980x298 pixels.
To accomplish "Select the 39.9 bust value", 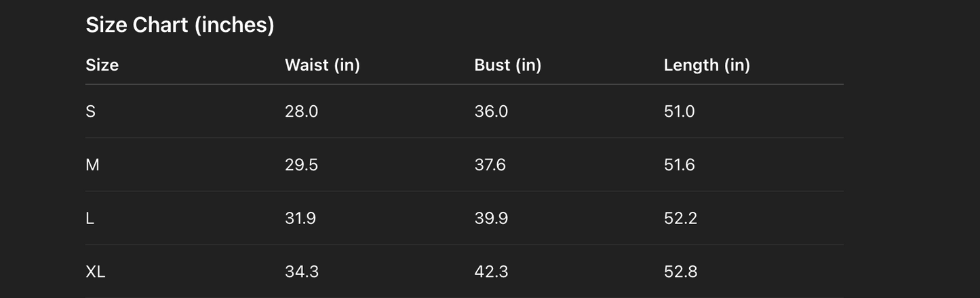I will (x=491, y=219).
